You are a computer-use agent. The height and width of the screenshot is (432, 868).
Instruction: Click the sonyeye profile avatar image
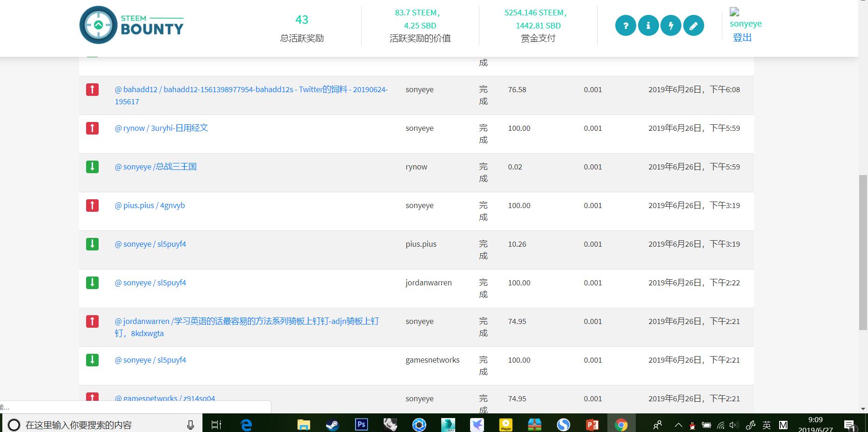click(734, 12)
